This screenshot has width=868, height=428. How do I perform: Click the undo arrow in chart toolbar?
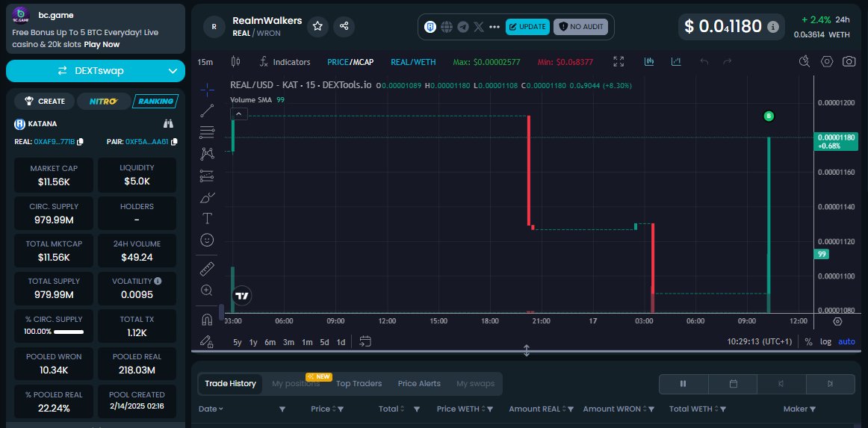[704, 61]
